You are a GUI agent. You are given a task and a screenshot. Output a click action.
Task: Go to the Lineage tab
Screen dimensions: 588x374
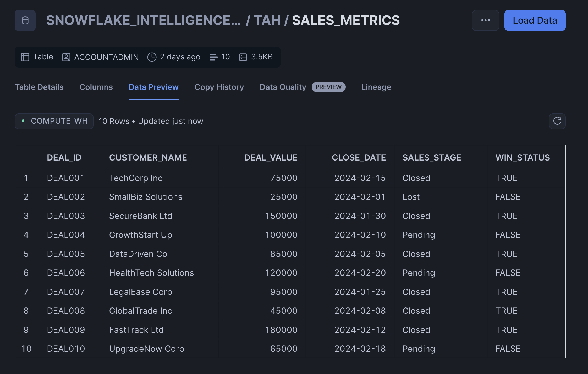coord(376,87)
